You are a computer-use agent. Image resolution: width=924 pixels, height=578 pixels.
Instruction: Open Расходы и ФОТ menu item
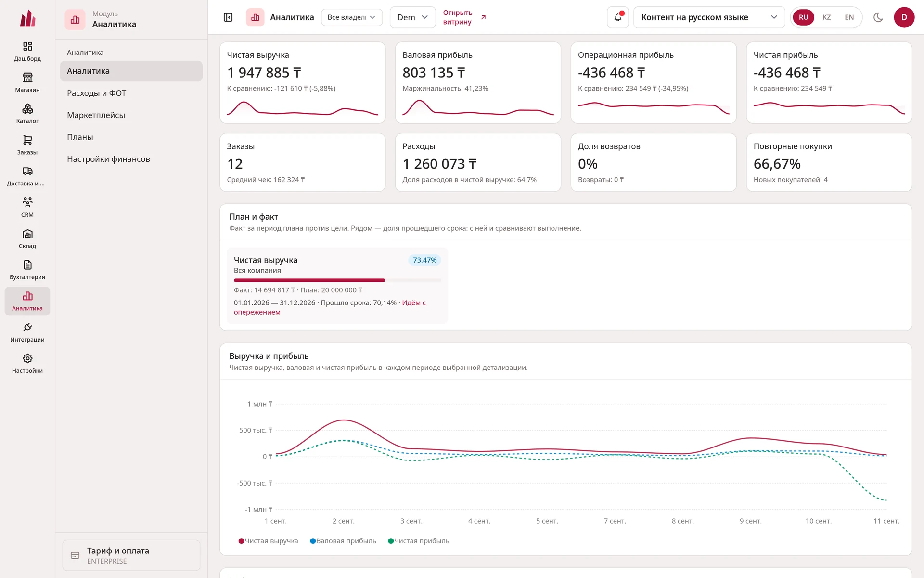[131, 93]
